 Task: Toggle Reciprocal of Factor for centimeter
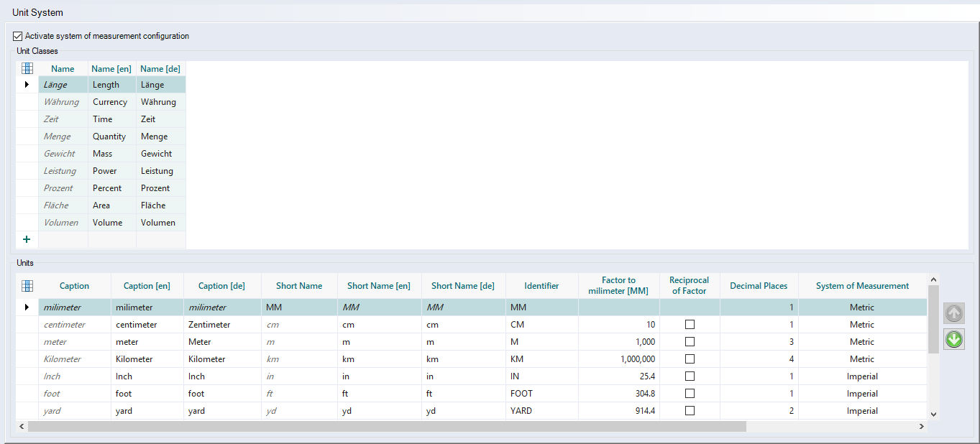click(x=690, y=325)
